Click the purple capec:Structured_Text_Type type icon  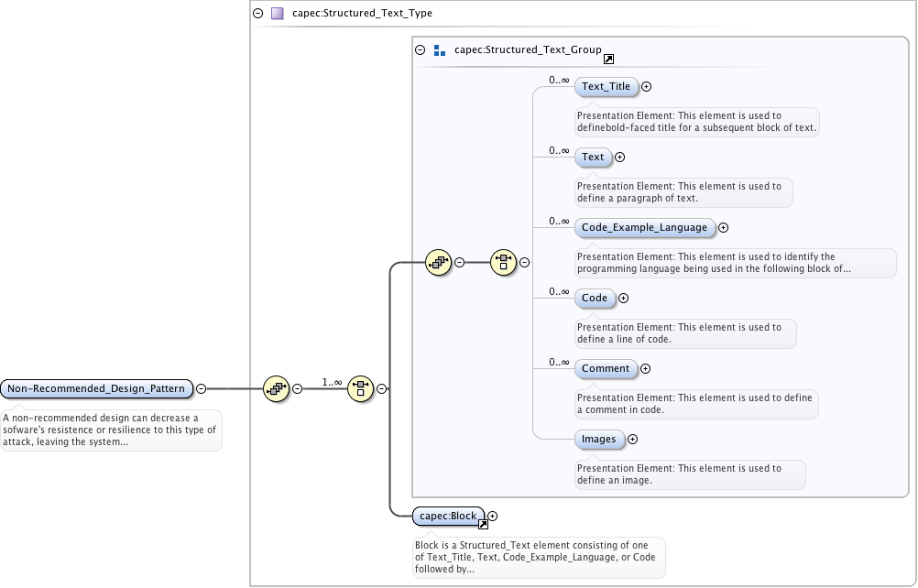[277, 14]
